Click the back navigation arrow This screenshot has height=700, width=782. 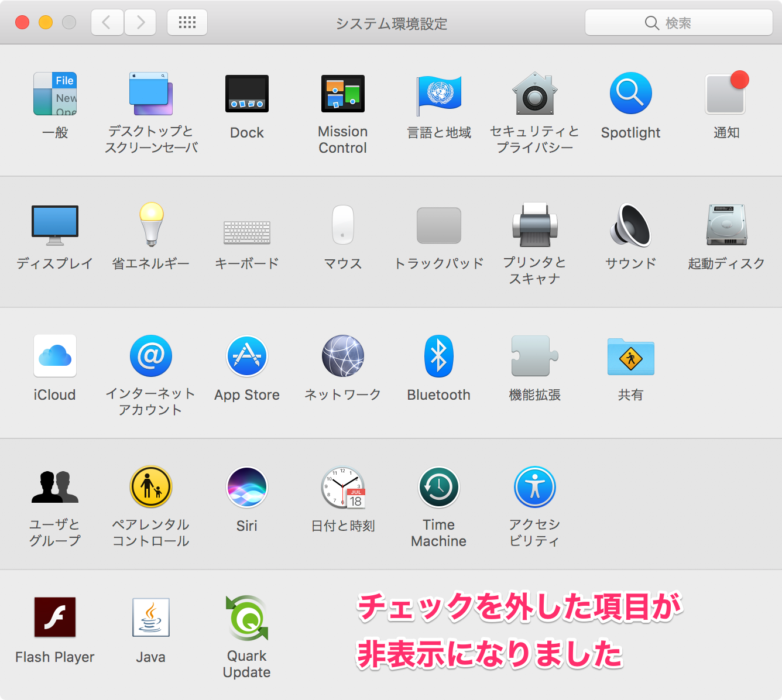click(x=107, y=22)
